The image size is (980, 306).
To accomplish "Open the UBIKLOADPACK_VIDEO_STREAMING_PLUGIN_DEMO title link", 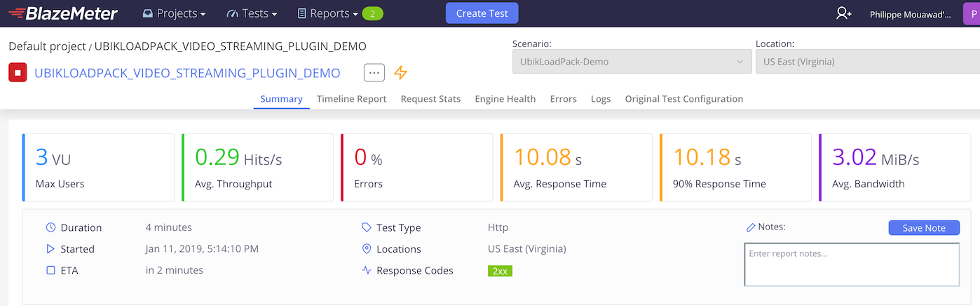I will coord(187,73).
